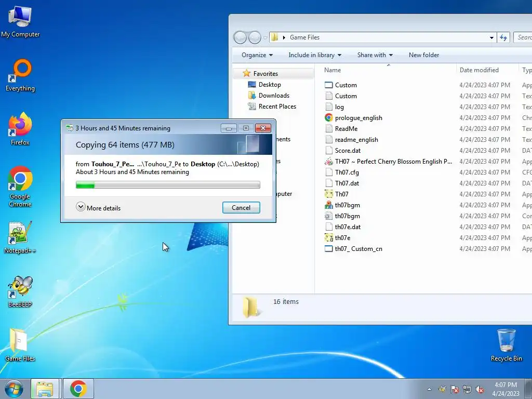532x399 pixels.
Task: Click the copy progress bar
Action: click(168, 185)
